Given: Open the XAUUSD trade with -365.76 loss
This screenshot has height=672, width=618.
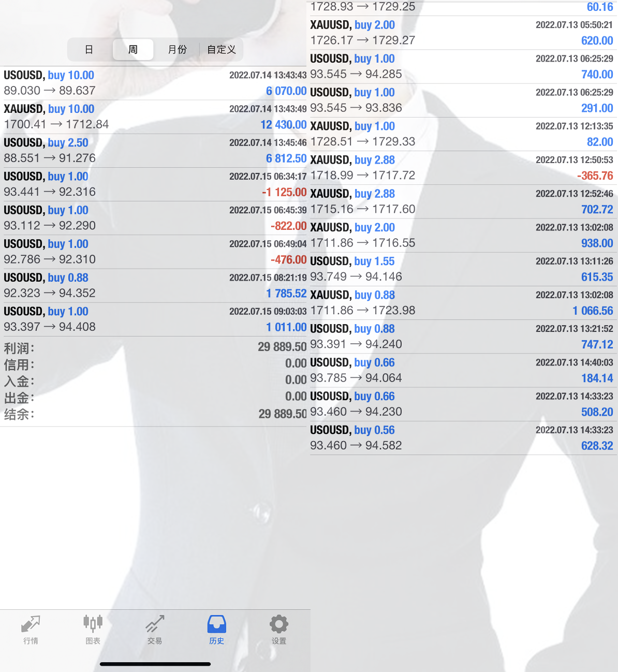Looking at the screenshot, I should [x=462, y=168].
